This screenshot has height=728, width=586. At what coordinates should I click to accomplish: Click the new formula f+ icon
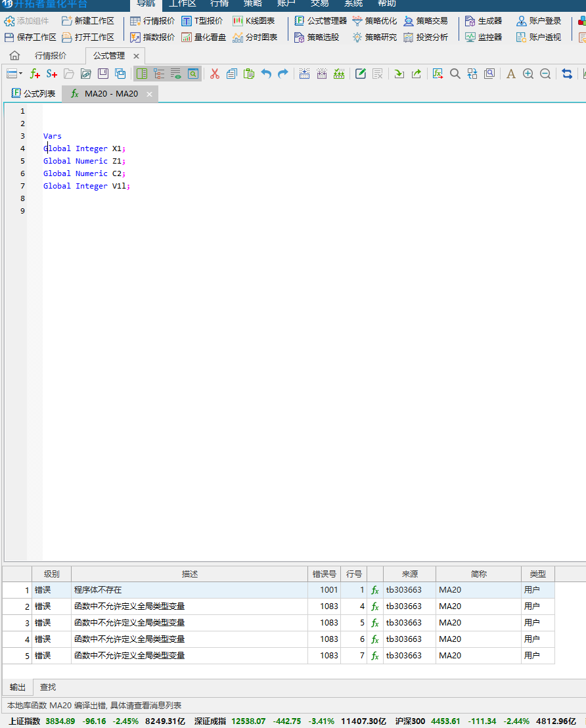(35, 74)
